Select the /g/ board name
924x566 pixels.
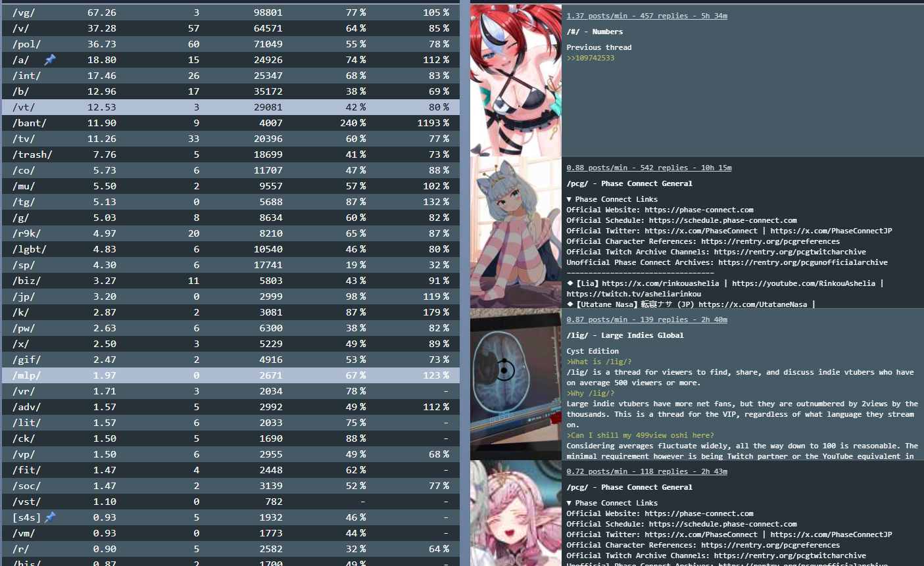(x=21, y=218)
